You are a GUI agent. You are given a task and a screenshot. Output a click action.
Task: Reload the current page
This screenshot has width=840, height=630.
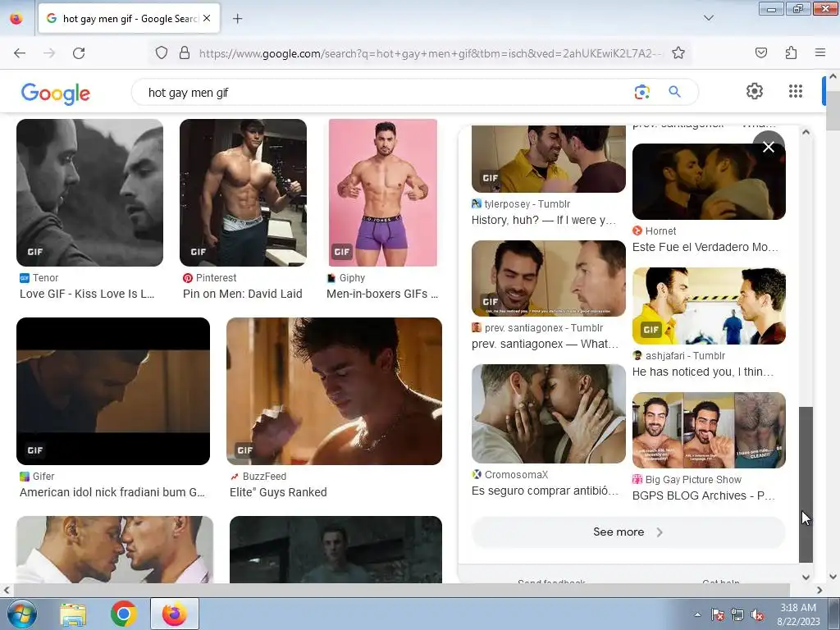79,53
